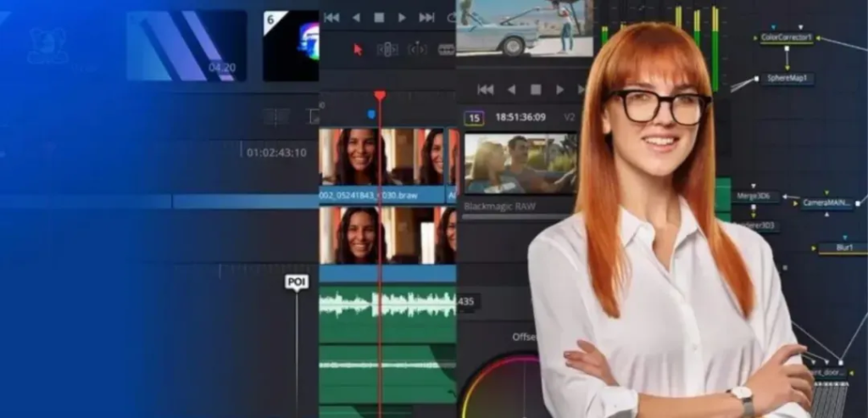Select the audio clip with the flat waveform
Image resolution: width=868 pixels, height=418 pixels.
387,374
